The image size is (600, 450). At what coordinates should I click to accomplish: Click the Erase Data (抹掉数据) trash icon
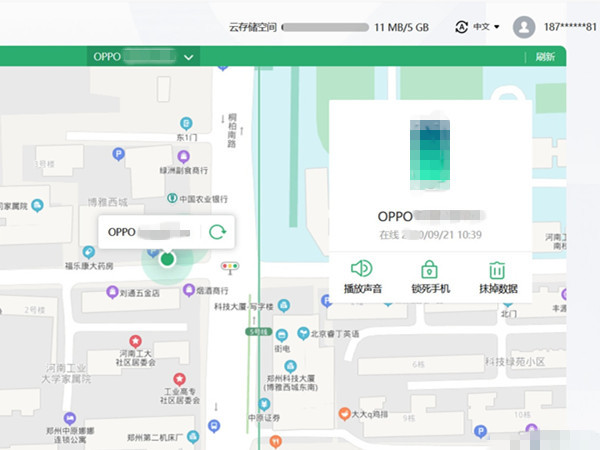click(x=497, y=269)
